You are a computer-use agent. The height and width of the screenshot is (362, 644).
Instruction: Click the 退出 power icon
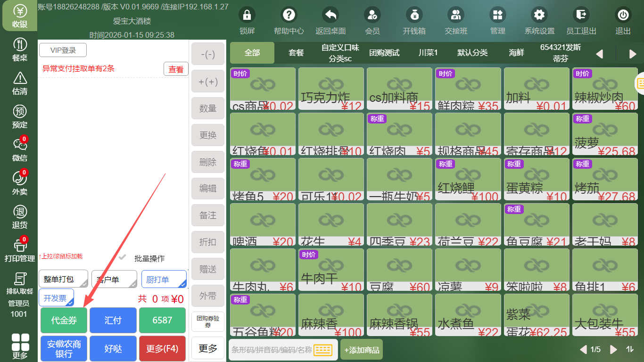click(623, 15)
